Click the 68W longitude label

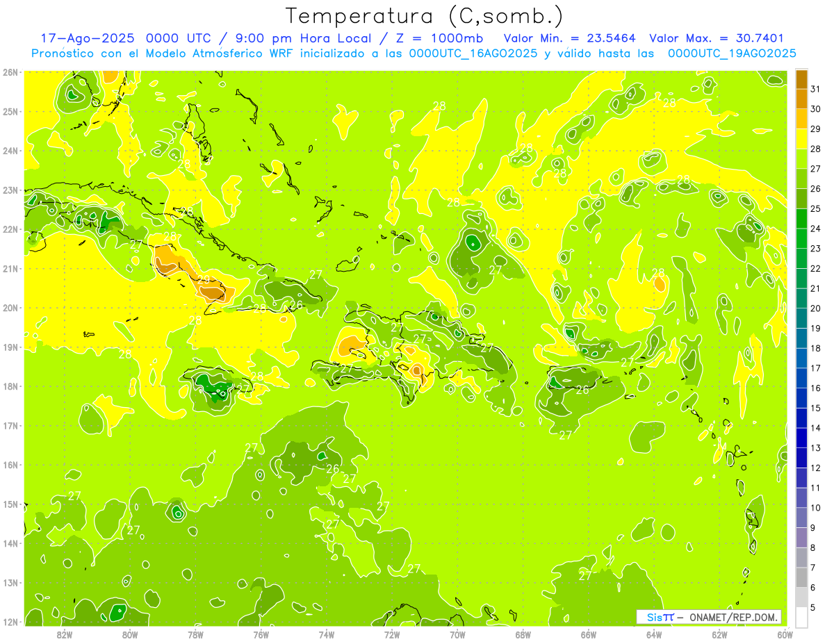pos(523,634)
